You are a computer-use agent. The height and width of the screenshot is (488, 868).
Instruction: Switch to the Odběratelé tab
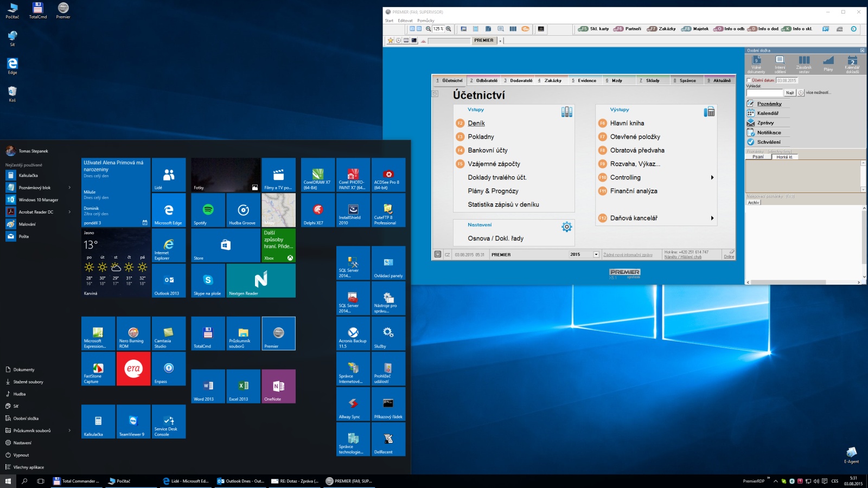(483, 80)
